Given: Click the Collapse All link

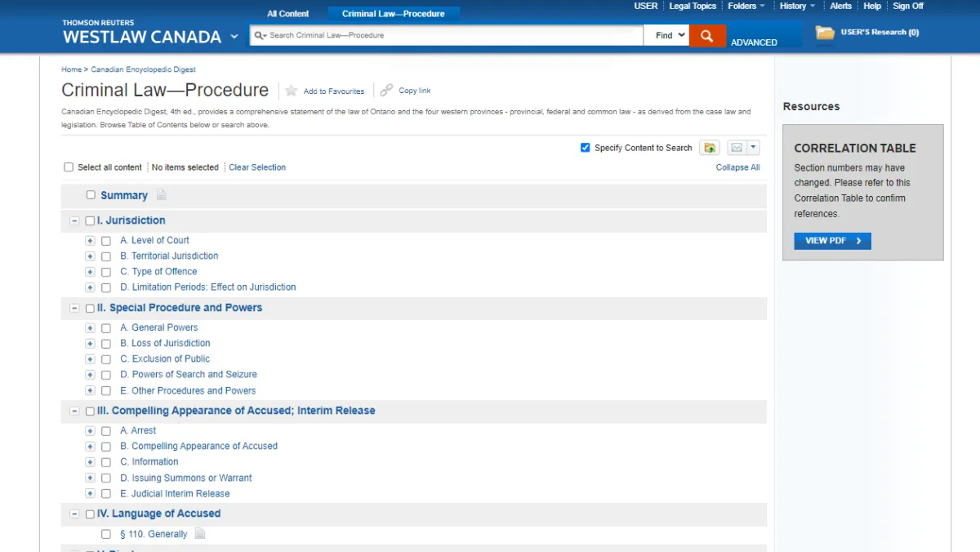Looking at the screenshot, I should point(737,167).
